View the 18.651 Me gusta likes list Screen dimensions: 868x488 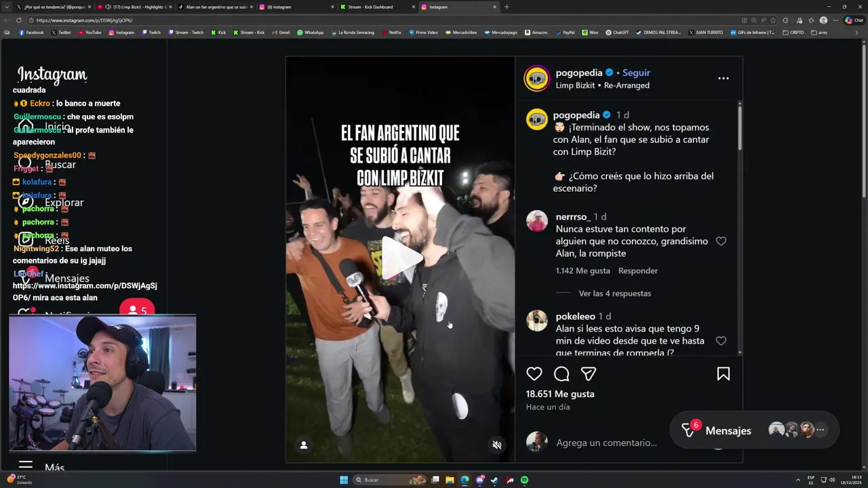(560, 394)
